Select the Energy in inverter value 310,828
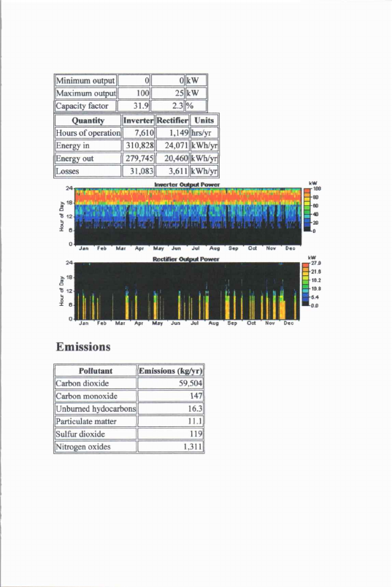Image resolution: width=392 pixels, height=587 pixels. click(x=138, y=145)
